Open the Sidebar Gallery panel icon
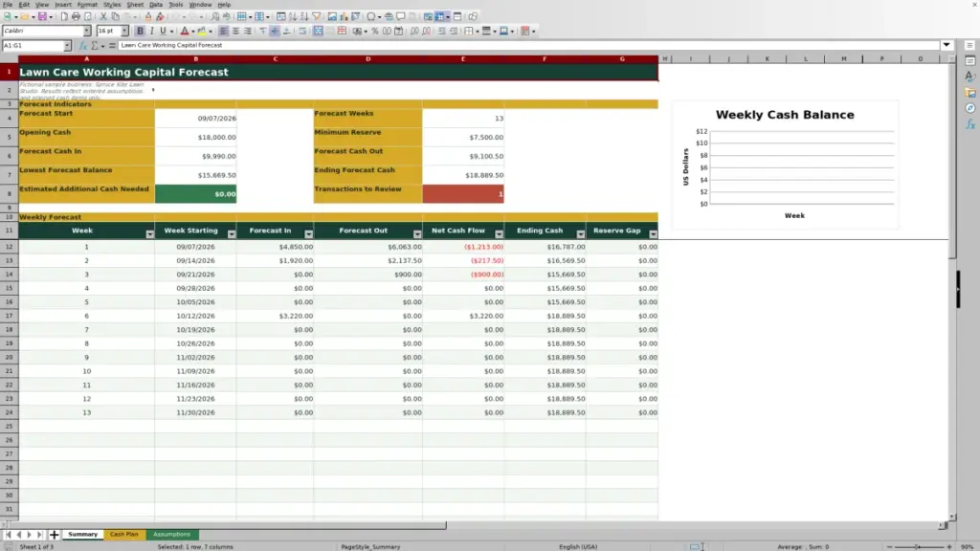Screen dimensions: 980x551 point(970,93)
